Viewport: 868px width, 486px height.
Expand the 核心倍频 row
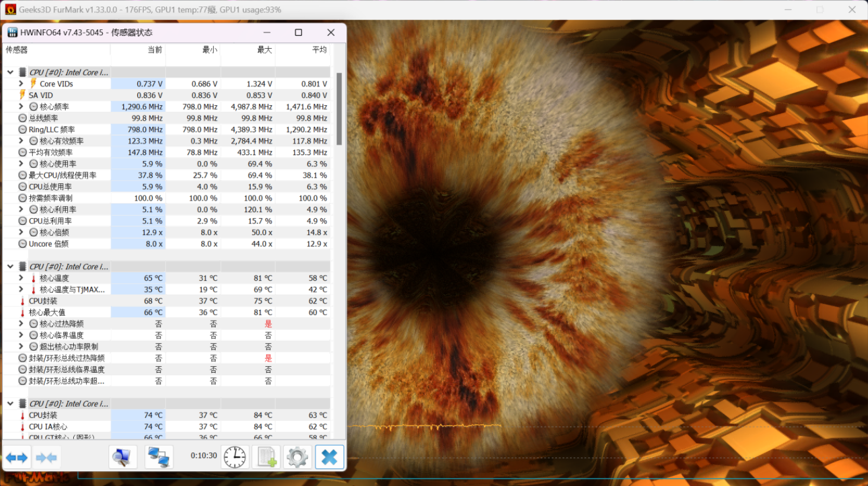[21, 232]
